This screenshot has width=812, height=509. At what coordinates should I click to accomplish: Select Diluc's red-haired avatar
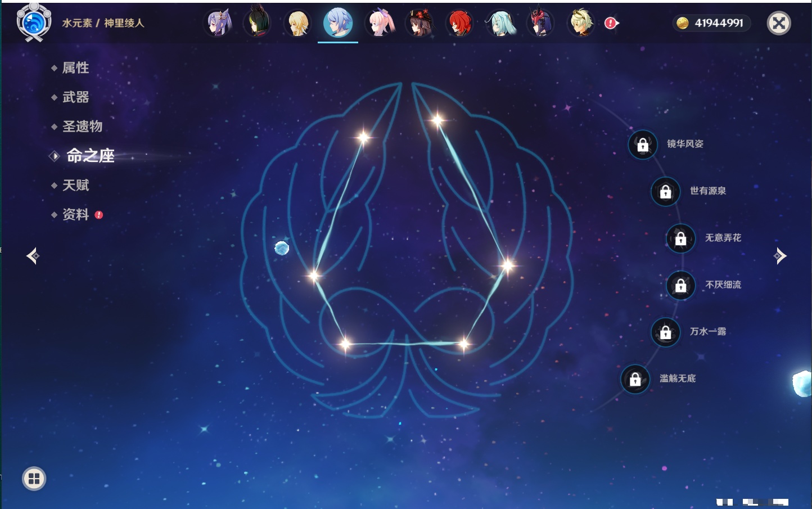click(x=459, y=23)
